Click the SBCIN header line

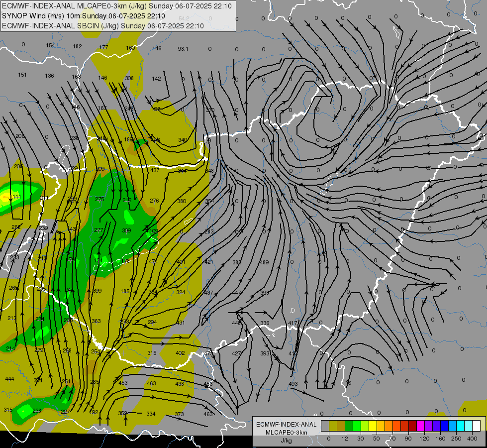(x=103, y=26)
